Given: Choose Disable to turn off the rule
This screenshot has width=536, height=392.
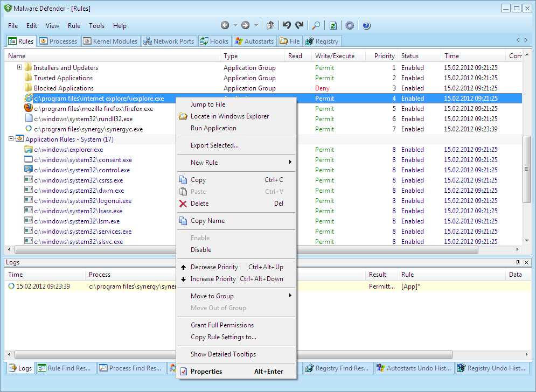Looking at the screenshot, I should click(x=201, y=250).
